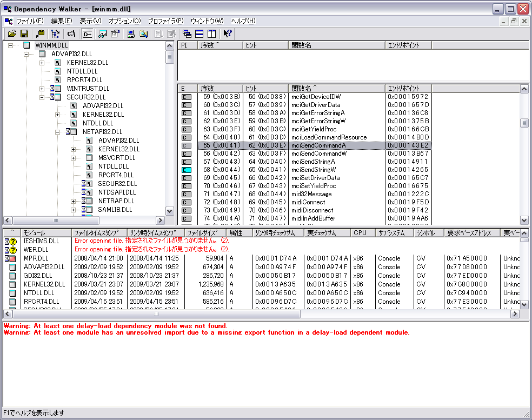Expand the MSVCRT.DLL tree node
This screenshot has width=532, height=420.
pos(73,158)
